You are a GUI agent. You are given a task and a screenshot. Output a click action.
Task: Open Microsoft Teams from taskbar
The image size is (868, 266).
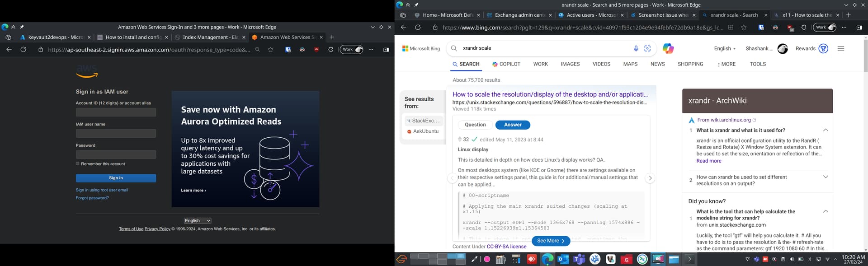[x=579, y=259]
